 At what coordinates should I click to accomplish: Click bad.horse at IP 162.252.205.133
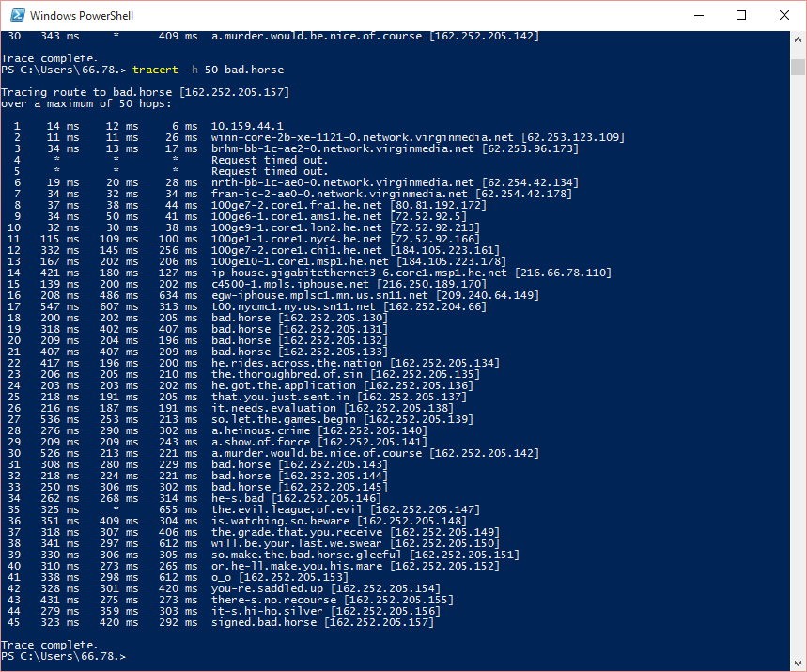tap(241, 352)
